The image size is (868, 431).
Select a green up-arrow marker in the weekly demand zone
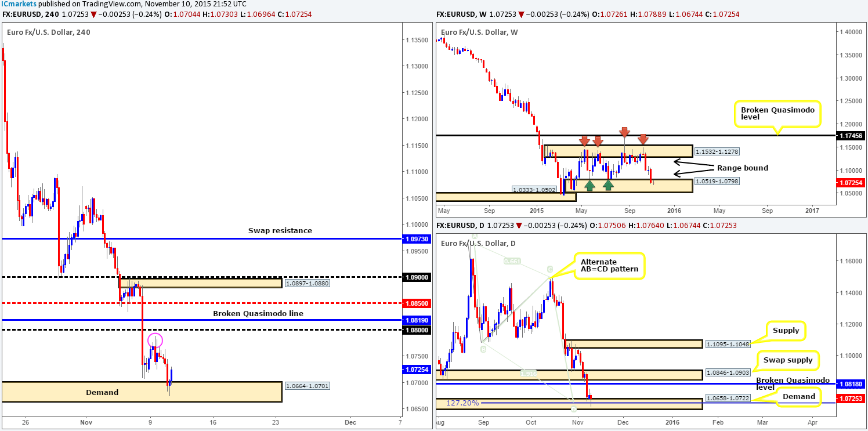[590, 185]
